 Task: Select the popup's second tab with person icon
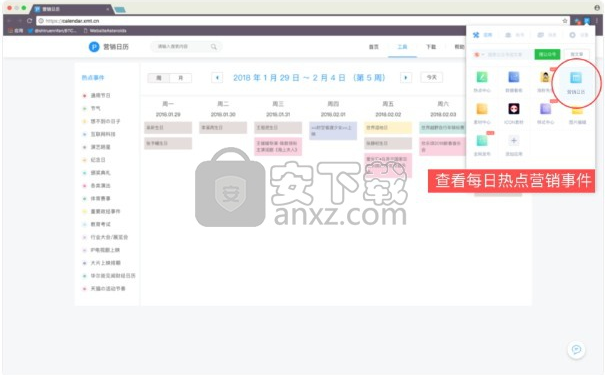tap(514, 35)
